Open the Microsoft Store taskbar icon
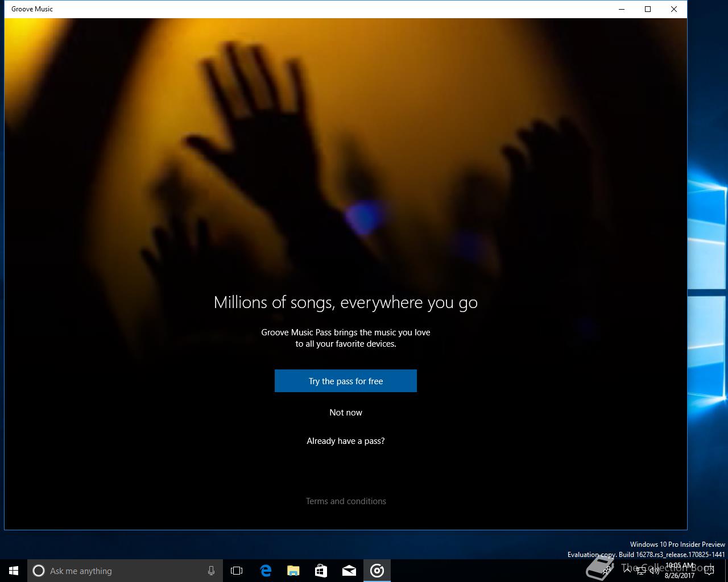The width and height of the screenshot is (728, 582). 321,571
